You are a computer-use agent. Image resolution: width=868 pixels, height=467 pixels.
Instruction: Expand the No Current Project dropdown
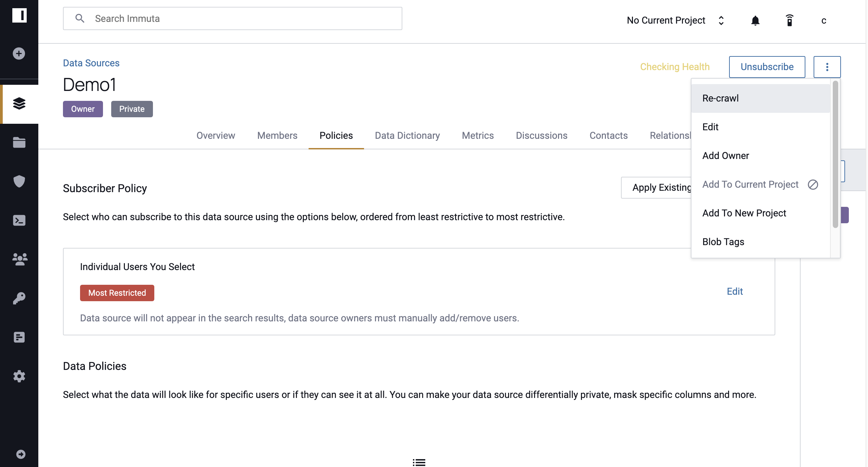pyautogui.click(x=676, y=20)
